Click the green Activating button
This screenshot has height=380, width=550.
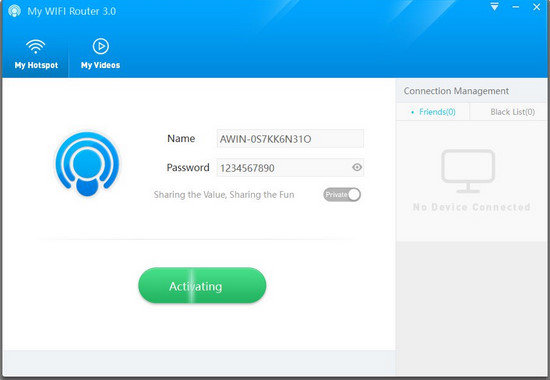(202, 286)
